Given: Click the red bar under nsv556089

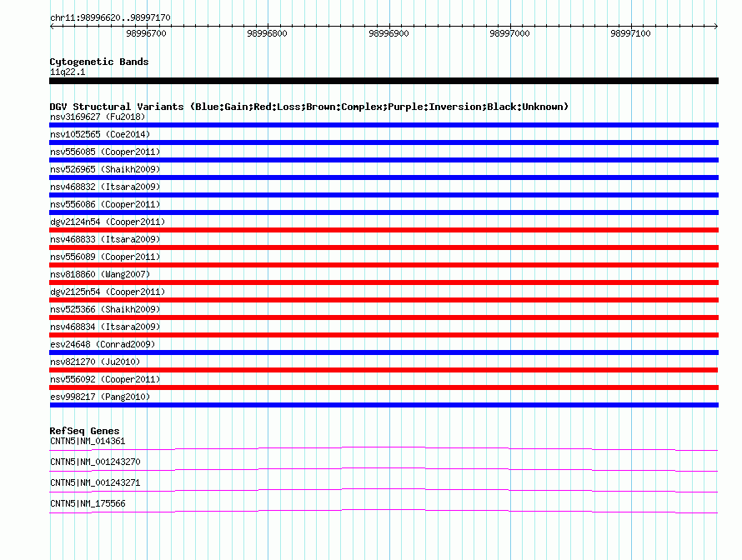Looking at the screenshot, I should [384, 265].
